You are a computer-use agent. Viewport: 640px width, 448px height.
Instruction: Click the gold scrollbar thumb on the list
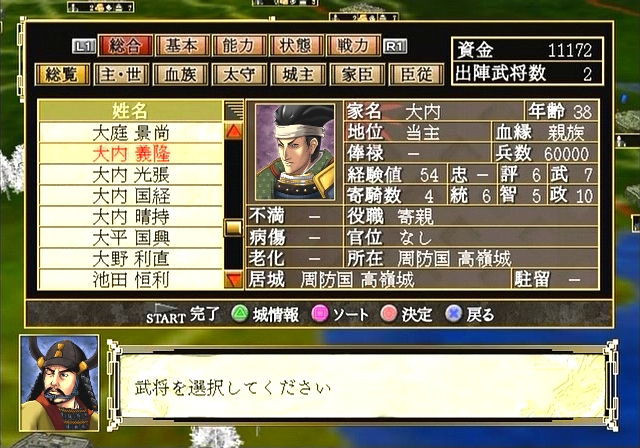[x=233, y=227]
